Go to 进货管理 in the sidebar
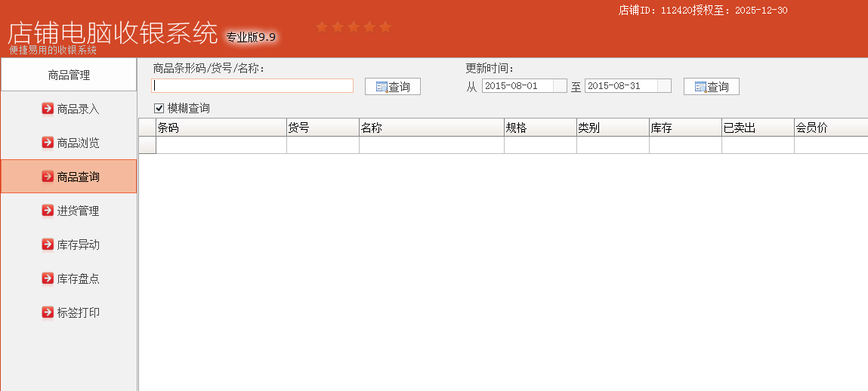The height and width of the screenshot is (391, 868). pos(69,211)
